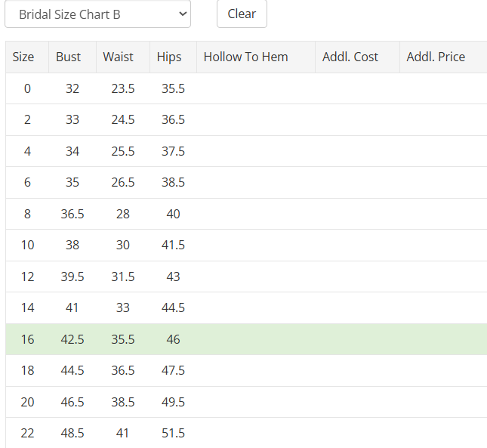Select the Size column header

click(x=27, y=57)
